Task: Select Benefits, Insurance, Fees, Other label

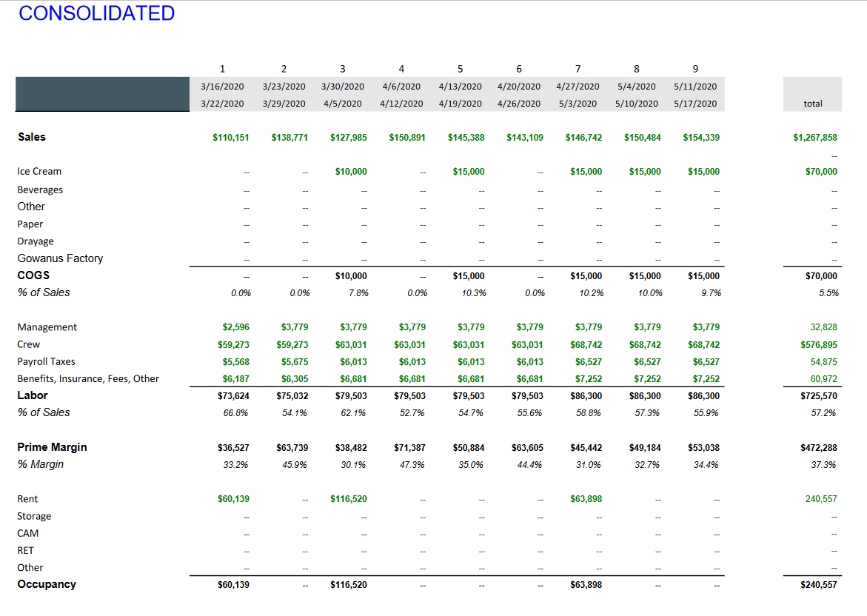Action: (x=88, y=378)
